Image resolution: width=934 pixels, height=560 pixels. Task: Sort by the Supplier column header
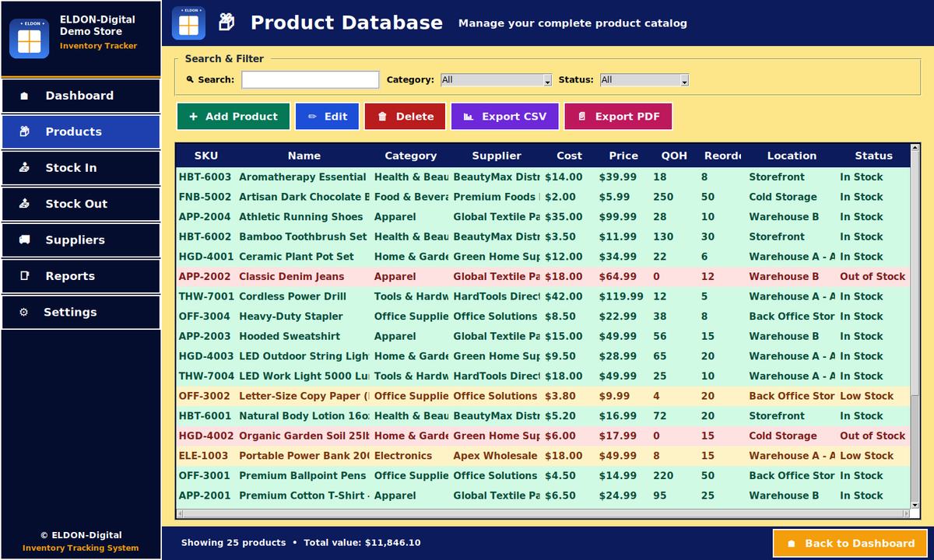tap(497, 156)
